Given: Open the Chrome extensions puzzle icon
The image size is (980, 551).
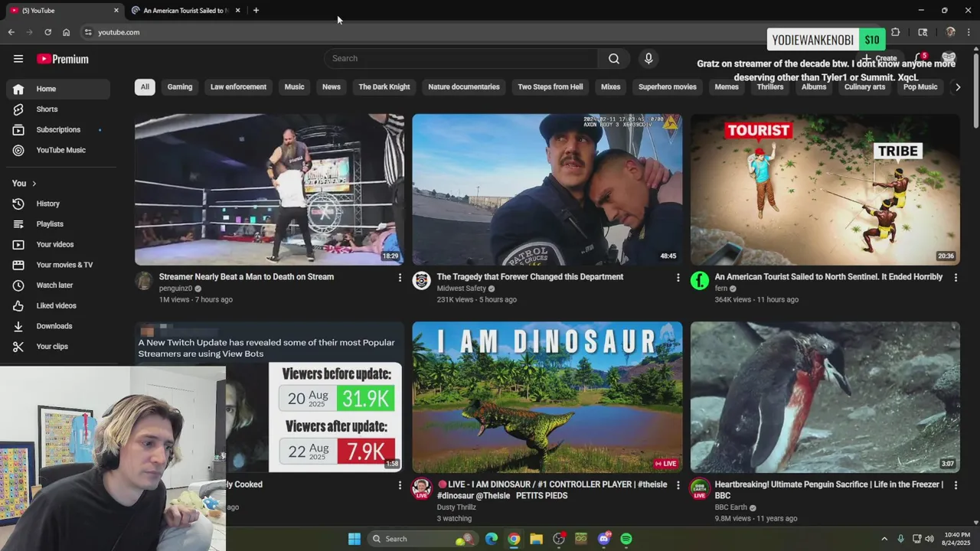Looking at the screenshot, I should pyautogui.click(x=895, y=32).
